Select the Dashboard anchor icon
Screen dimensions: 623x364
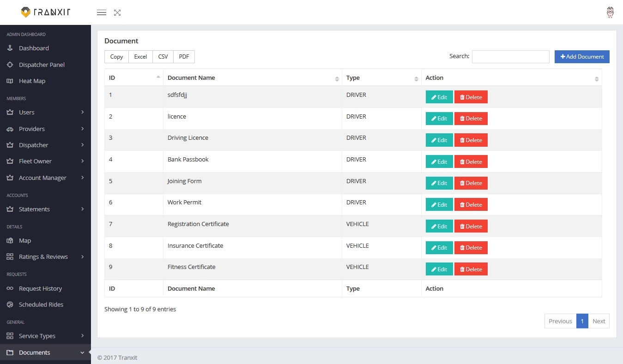coord(10,48)
